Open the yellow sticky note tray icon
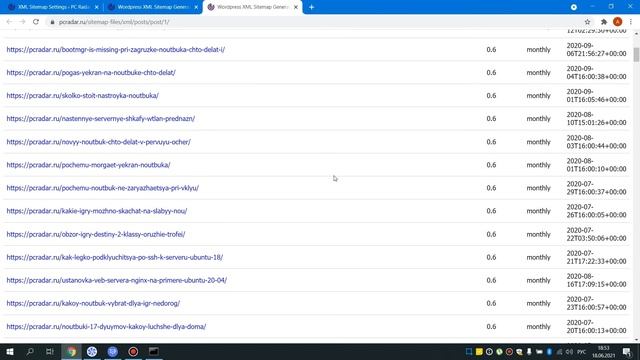The image size is (640, 360). (479, 351)
